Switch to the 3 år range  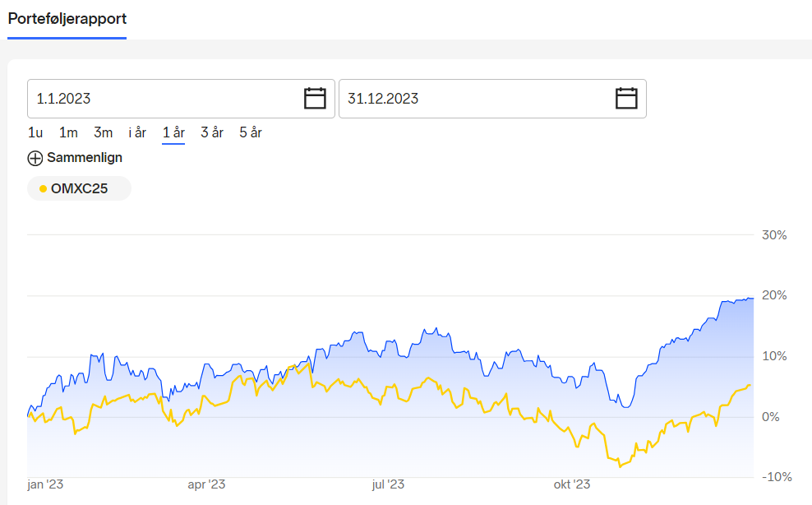coord(212,132)
